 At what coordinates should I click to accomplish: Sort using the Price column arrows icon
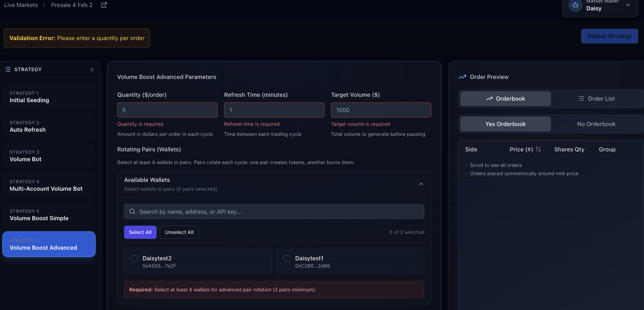538,149
